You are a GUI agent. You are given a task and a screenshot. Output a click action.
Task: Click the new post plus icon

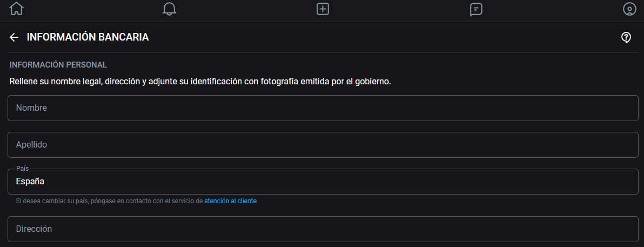pos(323,9)
